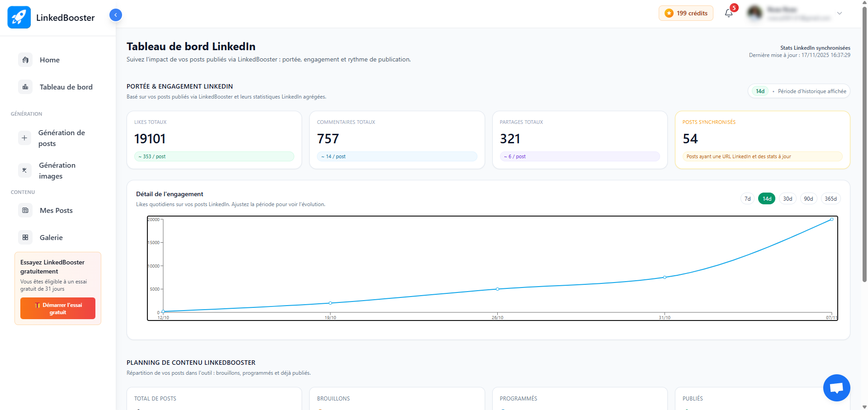Open Génération de posts tool
Viewport: 868px width, 410px height.
tap(61, 138)
